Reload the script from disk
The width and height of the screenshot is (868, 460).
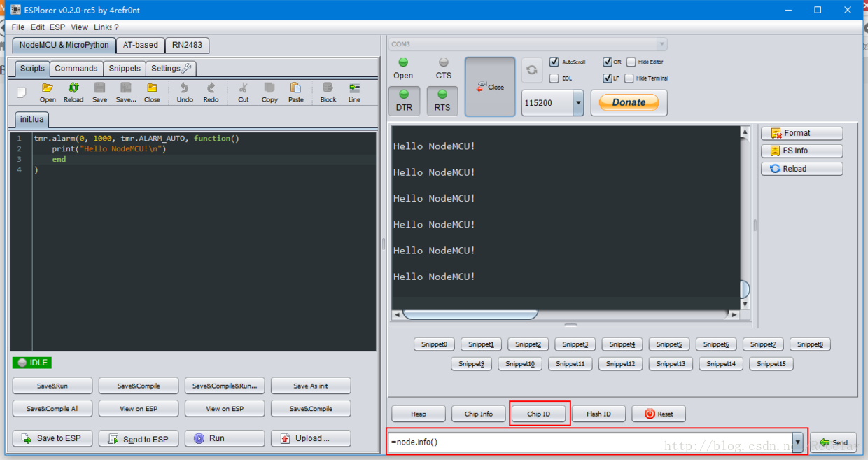pos(73,92)
